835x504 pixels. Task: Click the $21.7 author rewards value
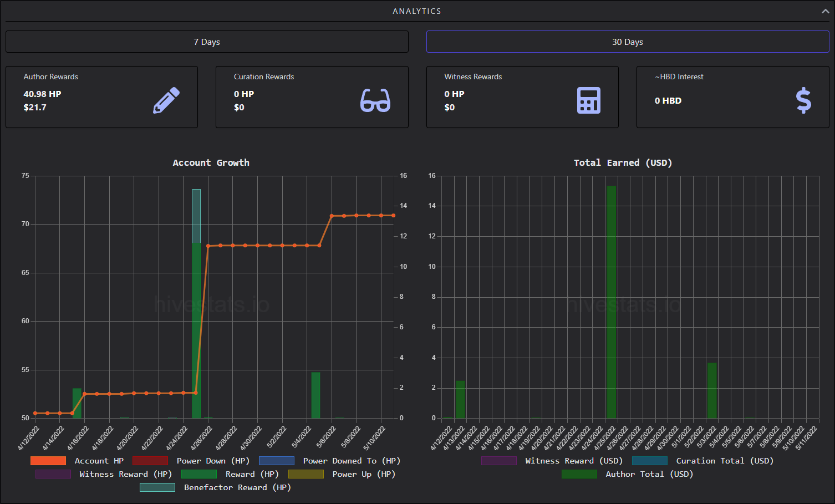[35, 107]
